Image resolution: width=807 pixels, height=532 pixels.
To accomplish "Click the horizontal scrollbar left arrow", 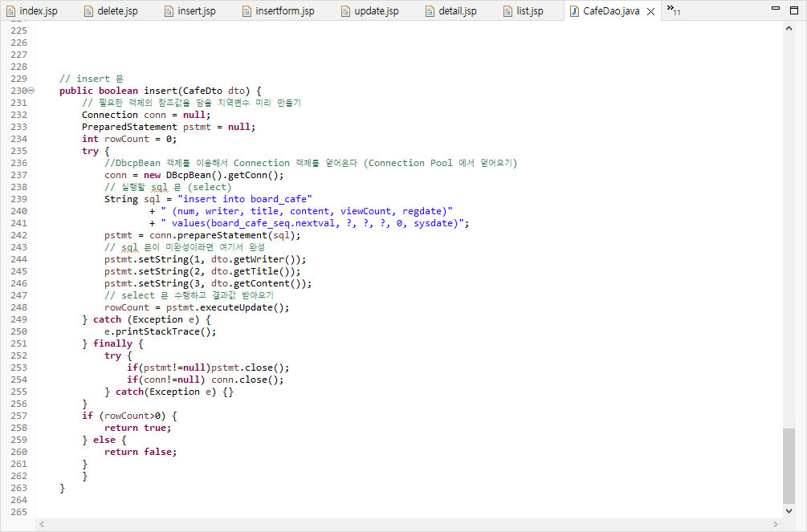I will pyautogui.click(x=43, y=524).
